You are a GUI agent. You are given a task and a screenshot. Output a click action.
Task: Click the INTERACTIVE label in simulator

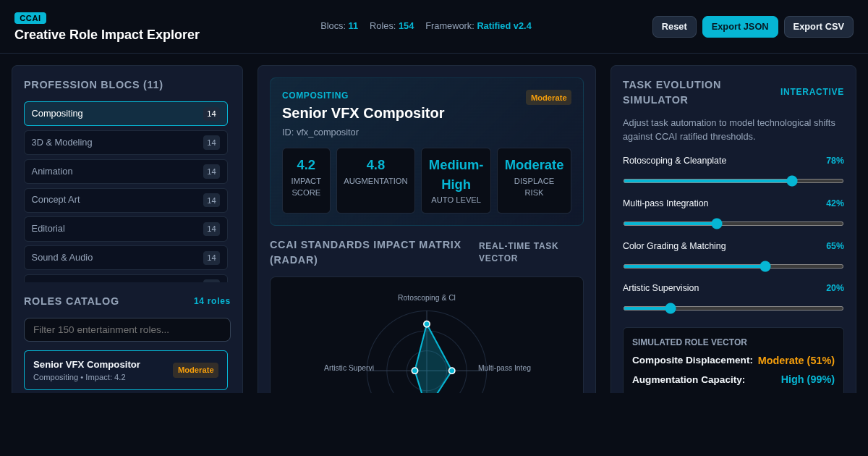coord(812,92)
